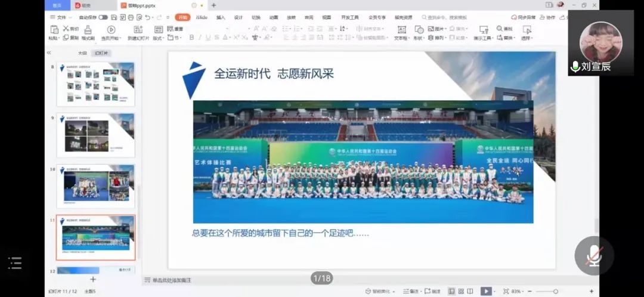
Task: Open the 插入 (Insert) ribbon tab
Action: pyautogui.click(x=221, y=17)
